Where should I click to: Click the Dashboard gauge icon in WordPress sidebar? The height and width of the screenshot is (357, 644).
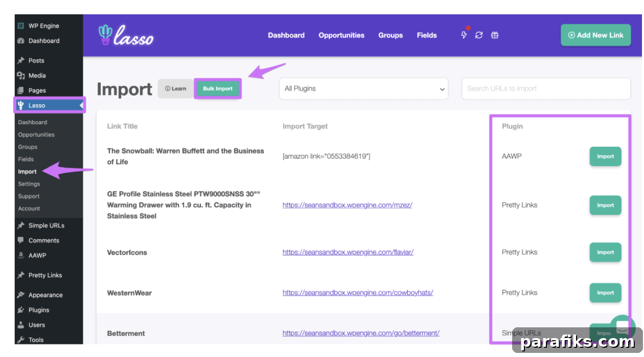coord(21,41)
